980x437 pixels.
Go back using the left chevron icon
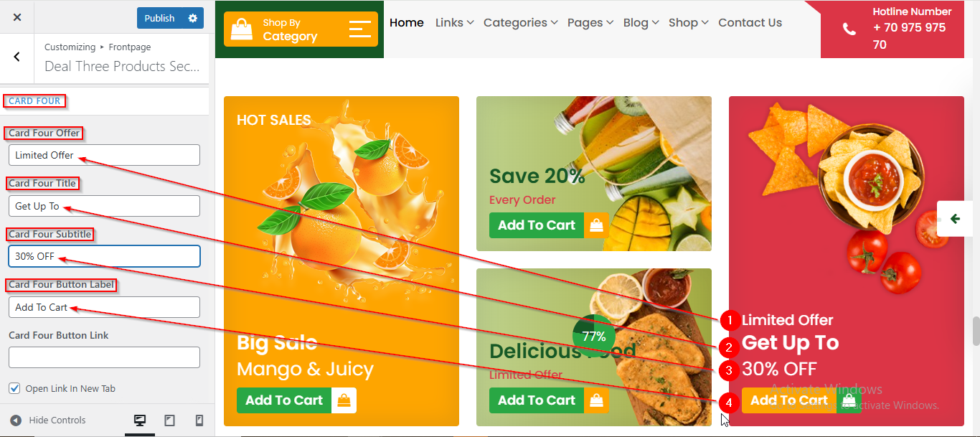[17, 57]
